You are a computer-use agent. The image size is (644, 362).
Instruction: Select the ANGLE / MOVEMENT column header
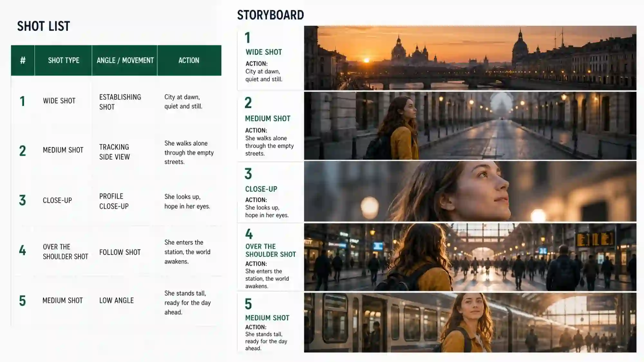[x=125, y=60]
